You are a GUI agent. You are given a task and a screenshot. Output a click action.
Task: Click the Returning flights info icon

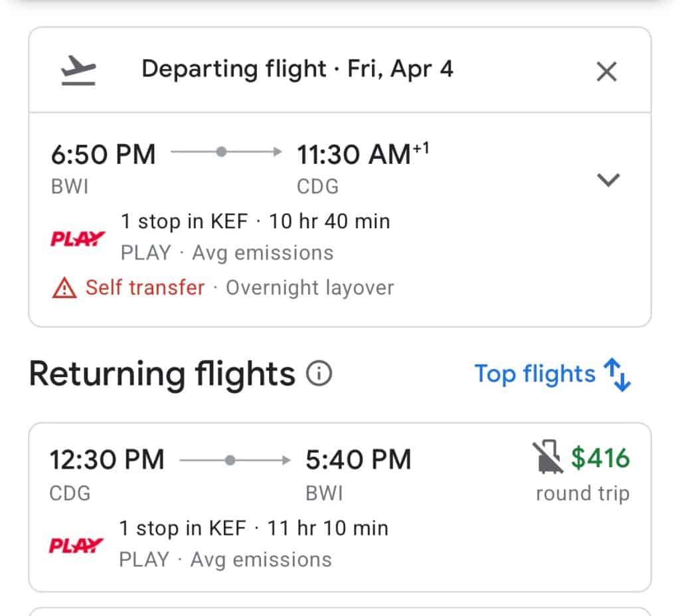(x=318, y=375)
